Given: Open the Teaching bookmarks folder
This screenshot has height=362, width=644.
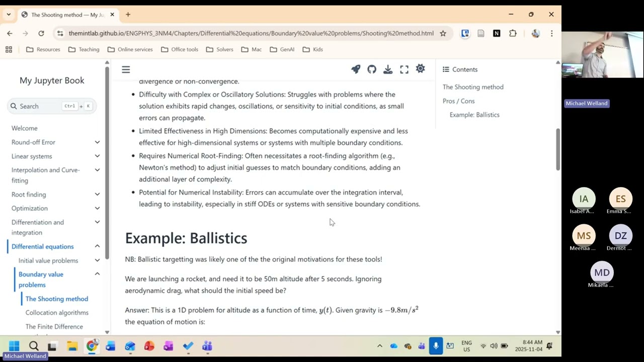Looking at the screenshot, I should (84, 49).
